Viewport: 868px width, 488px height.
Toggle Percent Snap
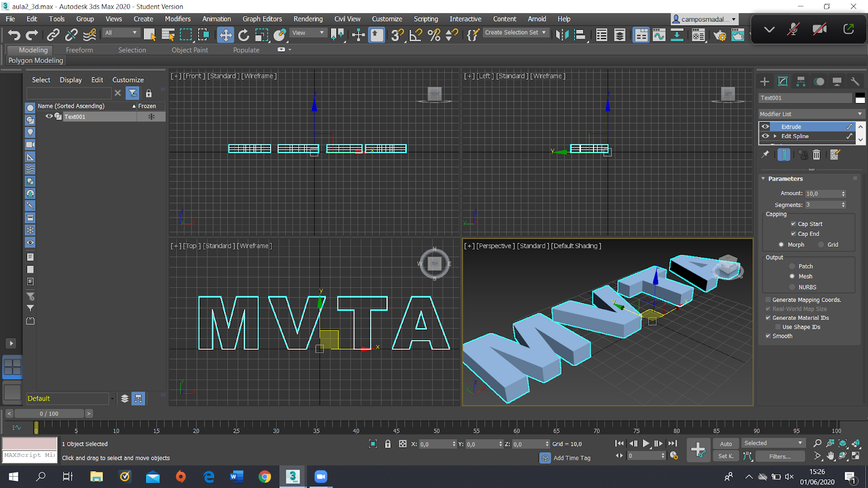(x=434, y=35)
